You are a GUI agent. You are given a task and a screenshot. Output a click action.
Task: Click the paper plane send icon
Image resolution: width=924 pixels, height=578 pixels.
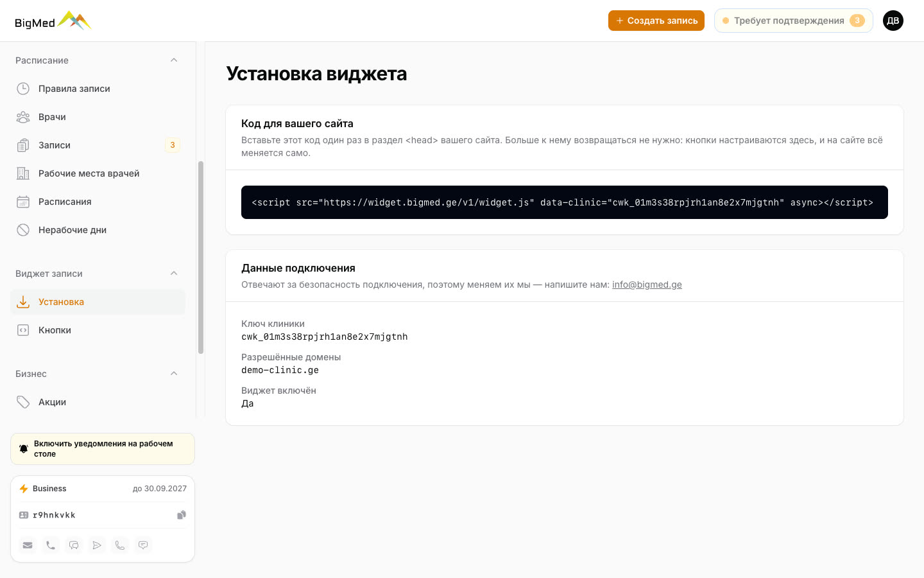(97, 545)
